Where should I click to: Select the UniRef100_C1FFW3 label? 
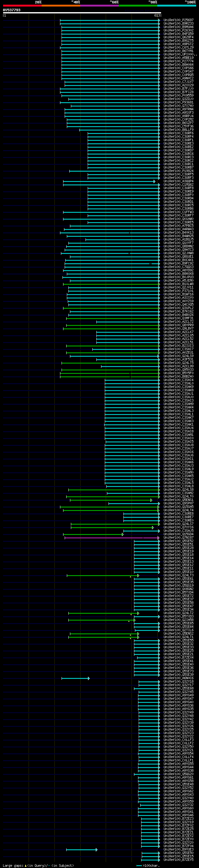178,212
